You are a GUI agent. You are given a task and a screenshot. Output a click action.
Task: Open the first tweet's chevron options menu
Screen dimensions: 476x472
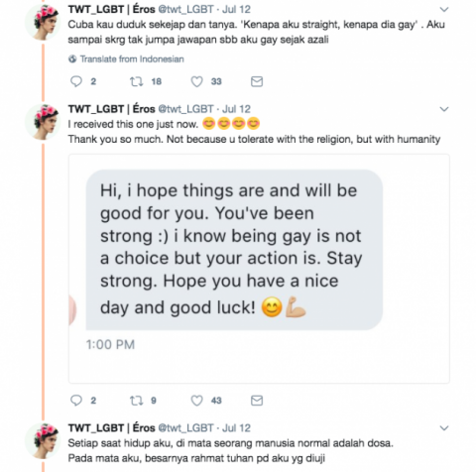(444, 10)
